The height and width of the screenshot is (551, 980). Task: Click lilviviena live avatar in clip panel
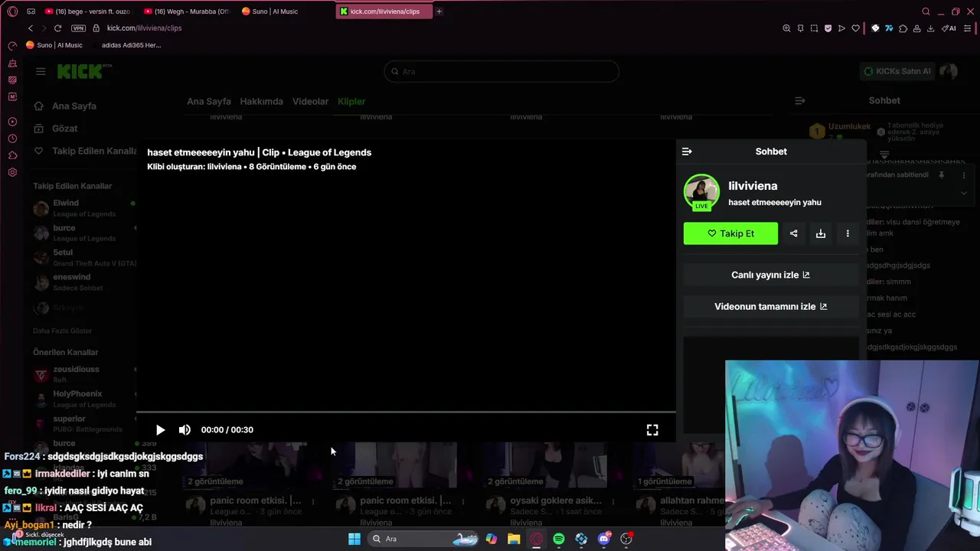pos(701,192)
